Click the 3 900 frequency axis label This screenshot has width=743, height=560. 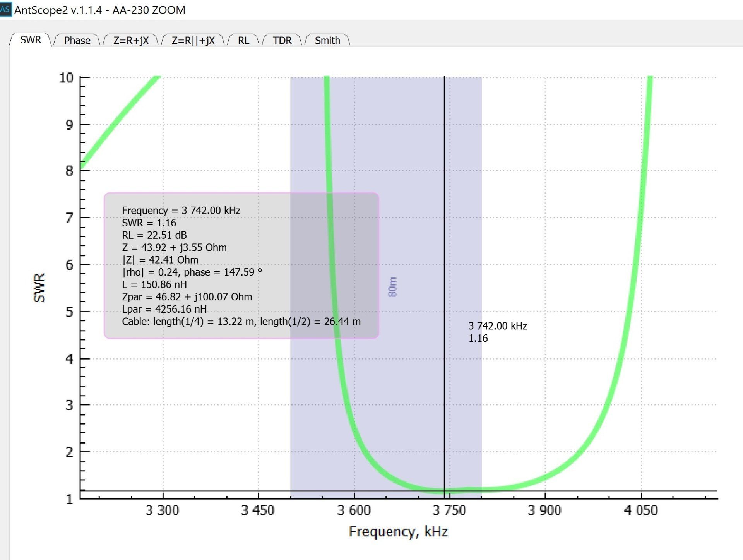(544, 510)
